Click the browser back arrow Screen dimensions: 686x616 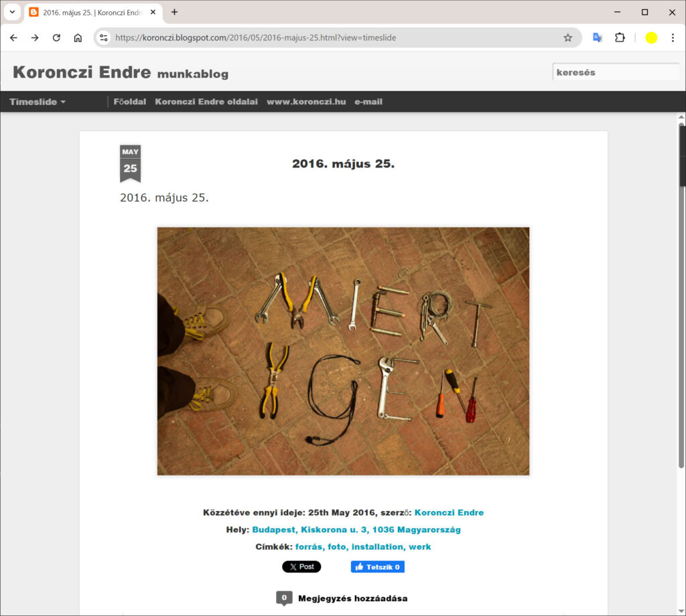[x=13, y=38]
